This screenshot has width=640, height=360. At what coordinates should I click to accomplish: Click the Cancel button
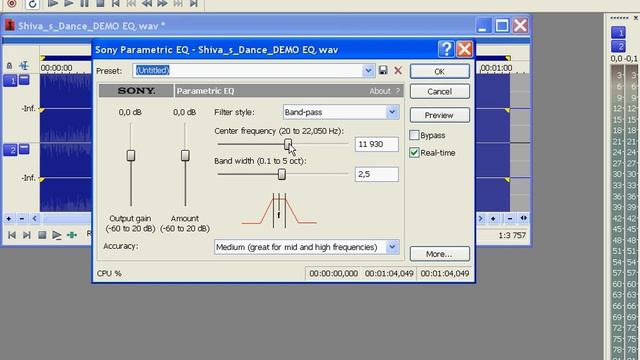pos(440,91)
